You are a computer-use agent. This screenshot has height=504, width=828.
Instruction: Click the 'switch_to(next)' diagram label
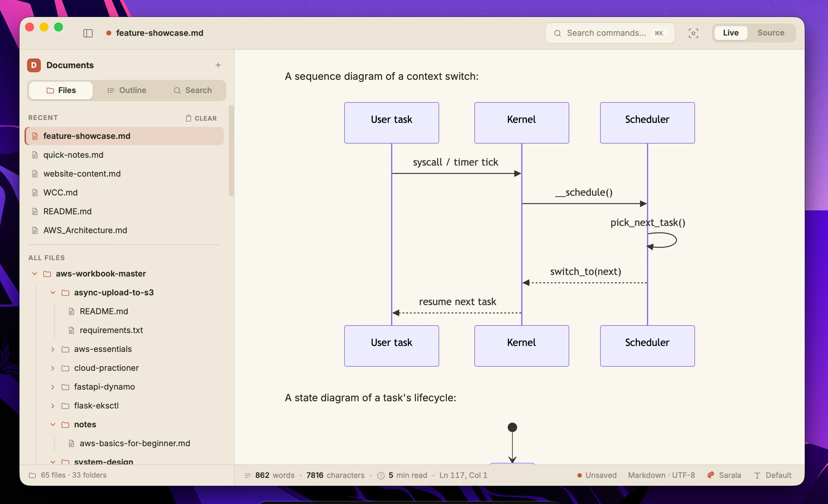[585, 271]
